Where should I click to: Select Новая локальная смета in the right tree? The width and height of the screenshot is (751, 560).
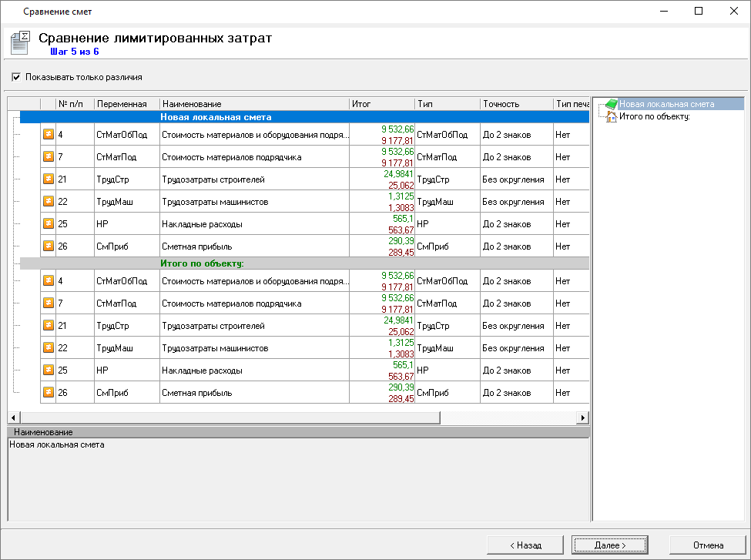click(666, 104)
